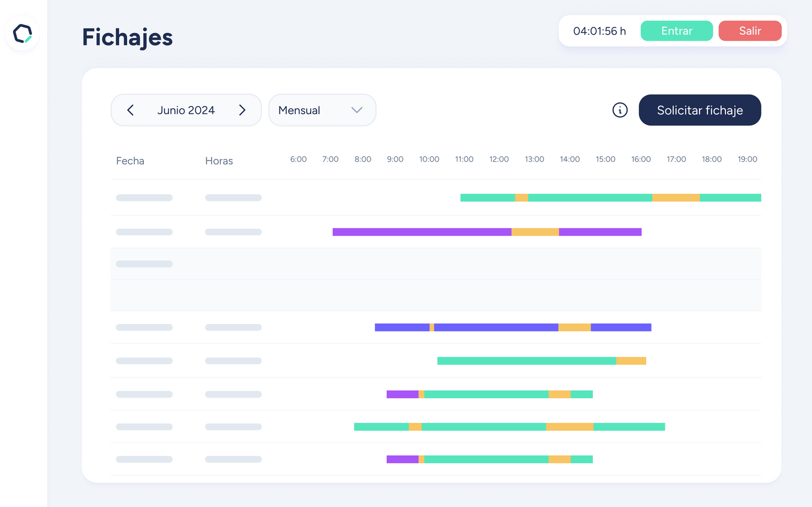This screenshot has width=812, height=507.
Task: Advance to next month with right arrow
Action: 242,110
